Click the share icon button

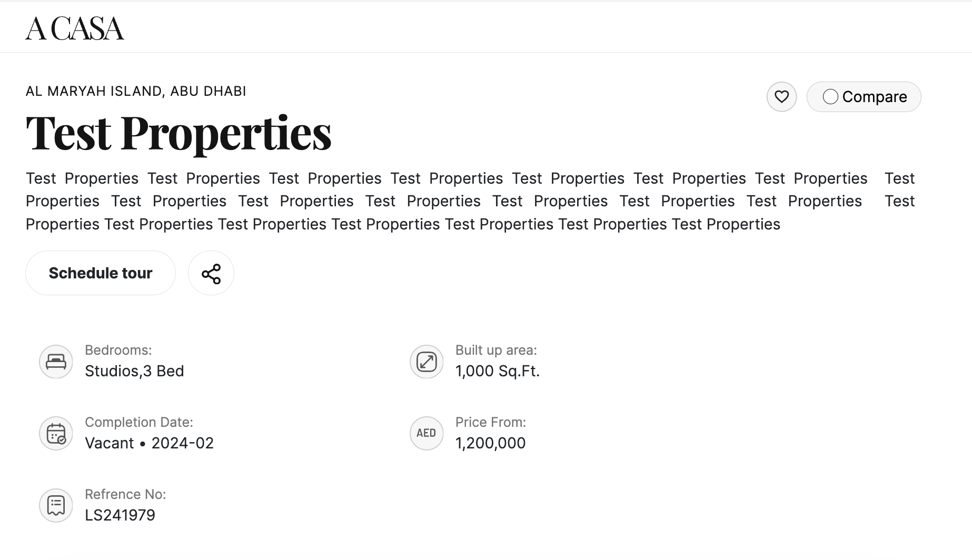tap(211, 273)
